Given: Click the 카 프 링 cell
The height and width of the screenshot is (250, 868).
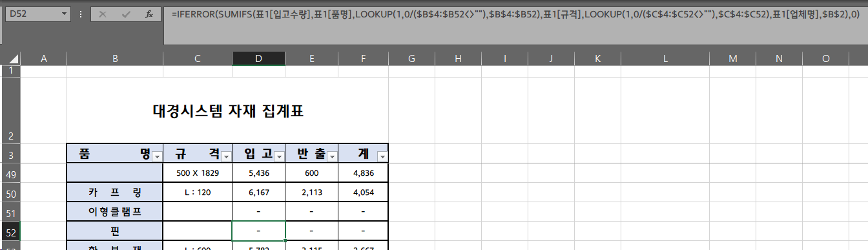Looking at the screenshot, I should pyautogui.click(x=115, y=193).
